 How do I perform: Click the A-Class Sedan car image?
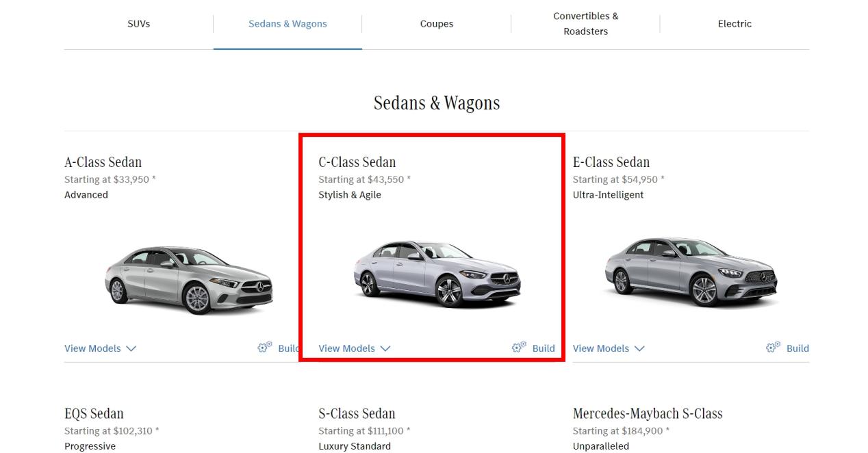tap(188, 279)
